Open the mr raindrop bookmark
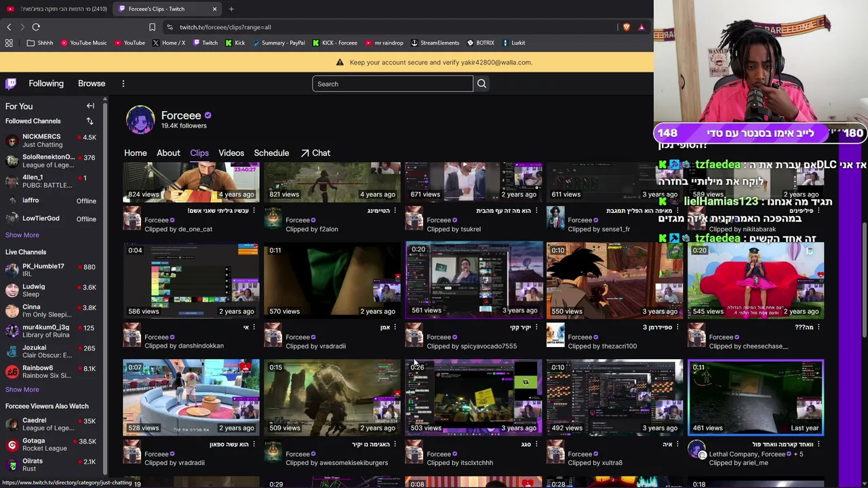868x488 pixels. click(x=384, y=43)
